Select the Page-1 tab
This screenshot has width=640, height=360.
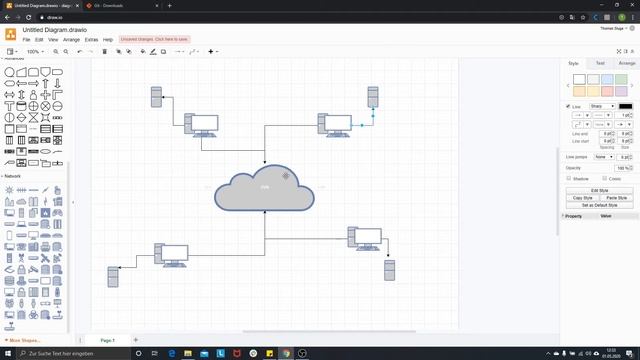(107, 340)
